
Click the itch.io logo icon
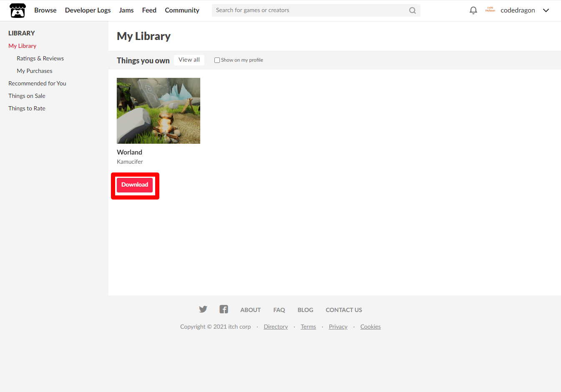click(18, 10)
